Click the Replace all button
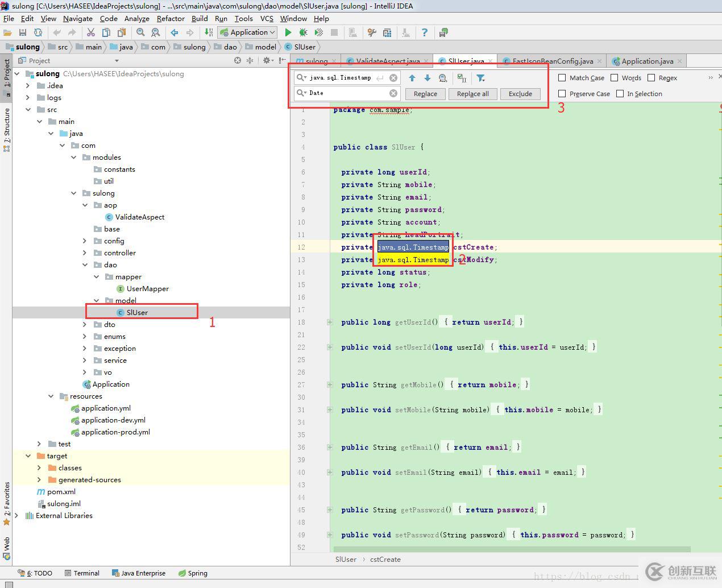This screenshot has height=588, width=722. 472,94
